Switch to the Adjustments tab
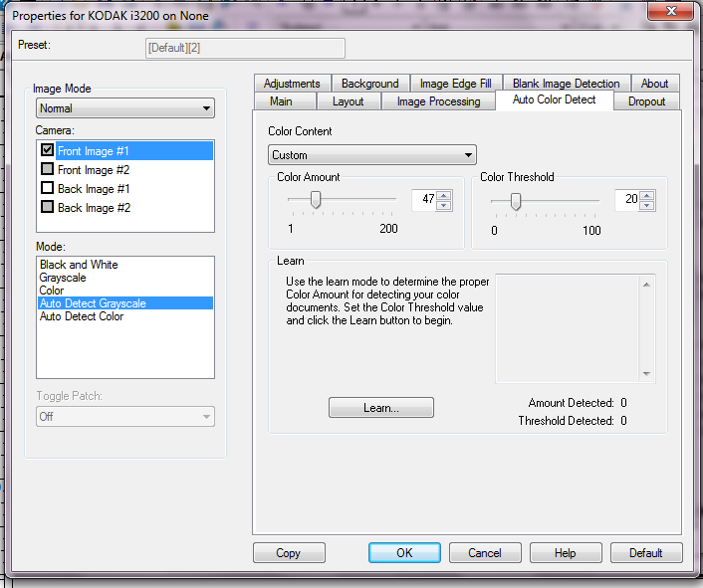703x588 pixels. point(292,84)
